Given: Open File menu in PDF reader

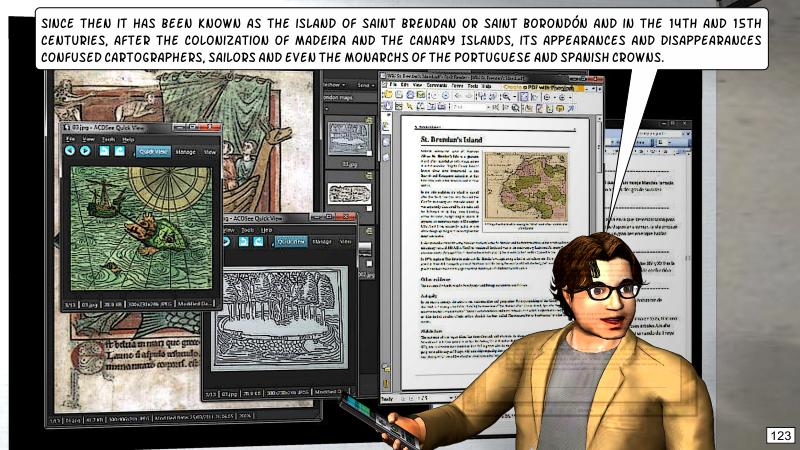Looking at the screenshot, I should tap(392, 85).
